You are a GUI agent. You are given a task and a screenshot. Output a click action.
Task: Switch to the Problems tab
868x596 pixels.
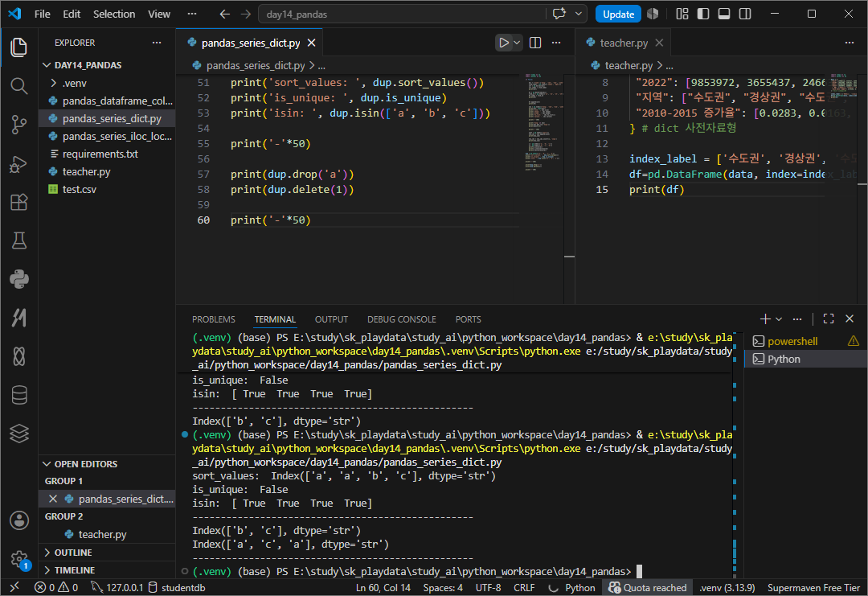(x=214, y=319)
